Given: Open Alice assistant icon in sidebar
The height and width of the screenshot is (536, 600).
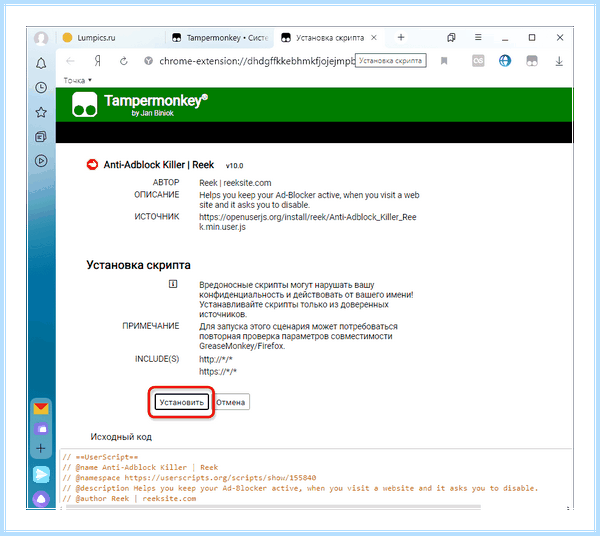Looking at the screenshot, I should click(41, 499).
